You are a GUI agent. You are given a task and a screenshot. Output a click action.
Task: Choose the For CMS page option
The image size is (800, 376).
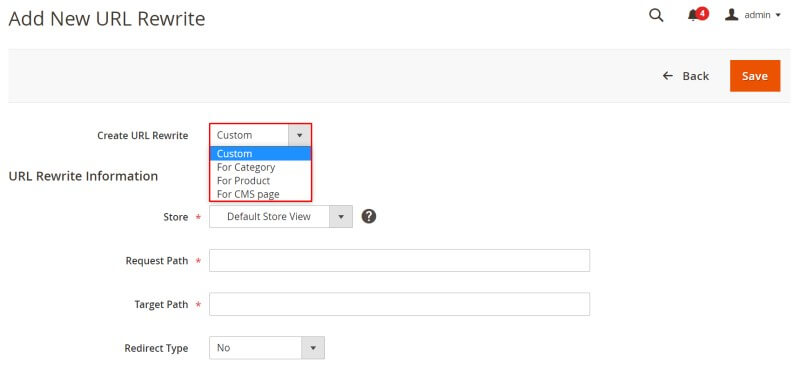260,194
